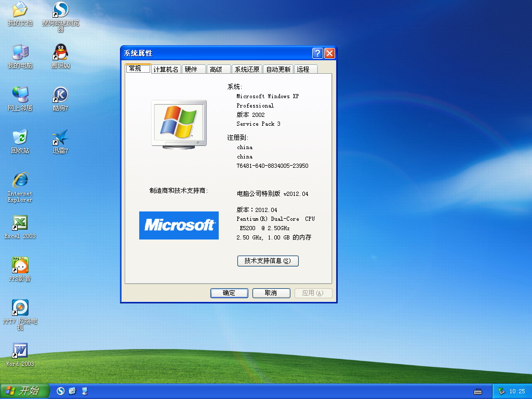This screenshot has width=532, height=399.
Task: Switch to the 系统还原 tab
Action: click(247, 70)
